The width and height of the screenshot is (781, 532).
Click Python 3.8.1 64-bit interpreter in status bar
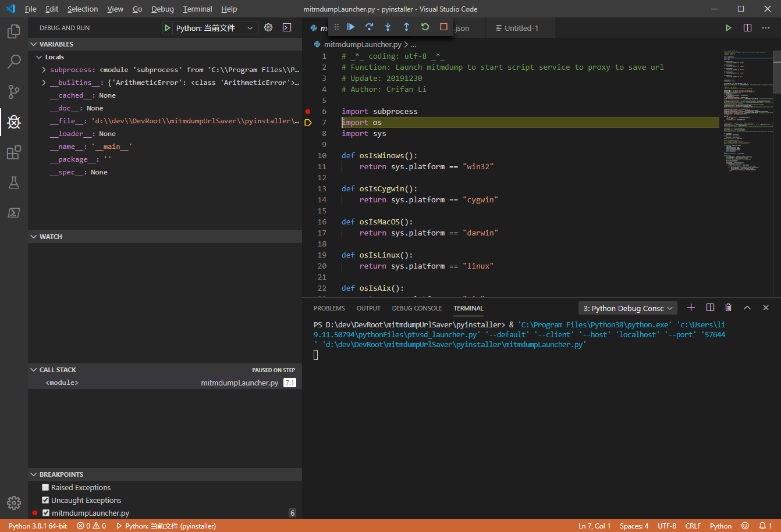pyautogui.click(x=38, y=526)
